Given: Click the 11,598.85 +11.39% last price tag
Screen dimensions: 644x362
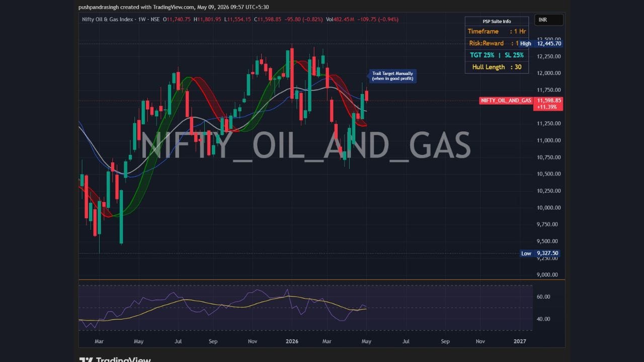Looking at the screenshot, I should click(549, 104).
